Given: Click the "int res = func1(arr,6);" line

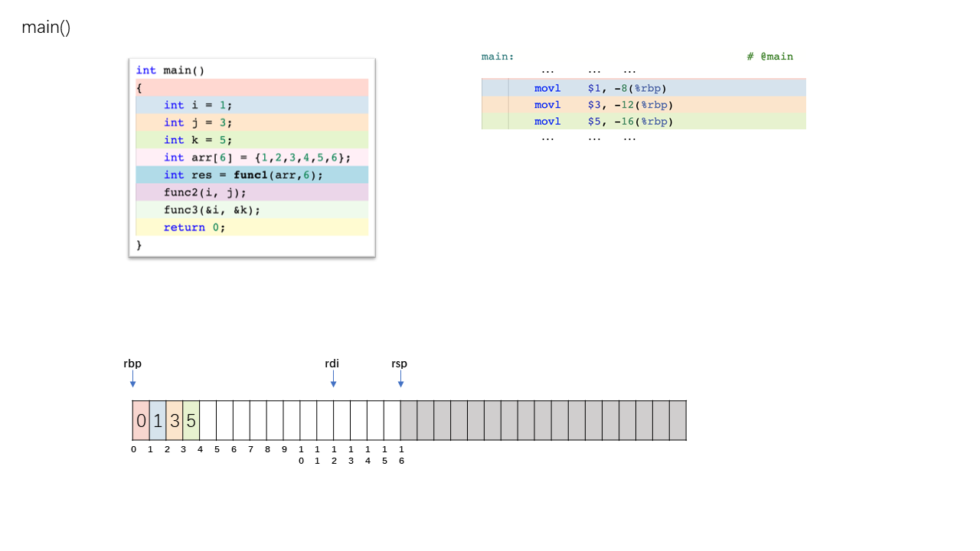Looking at the screenshot, I should click(x=252, y=175).
